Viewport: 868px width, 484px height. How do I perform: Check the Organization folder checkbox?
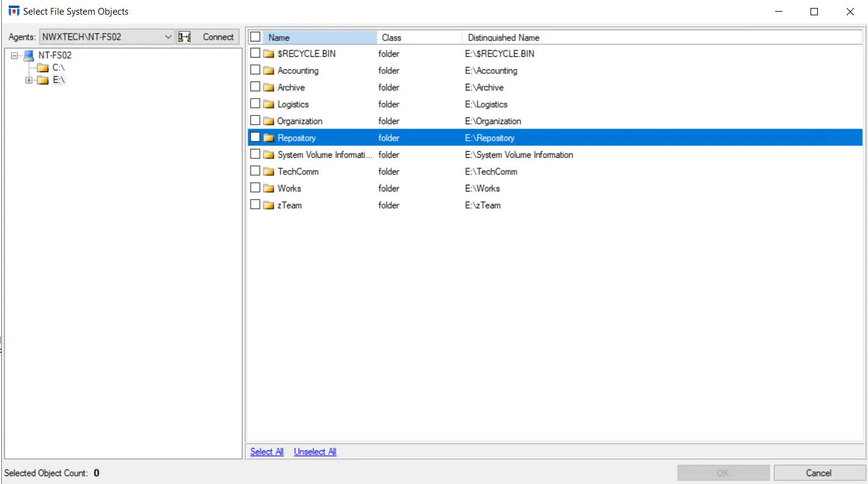coord(256,121)
